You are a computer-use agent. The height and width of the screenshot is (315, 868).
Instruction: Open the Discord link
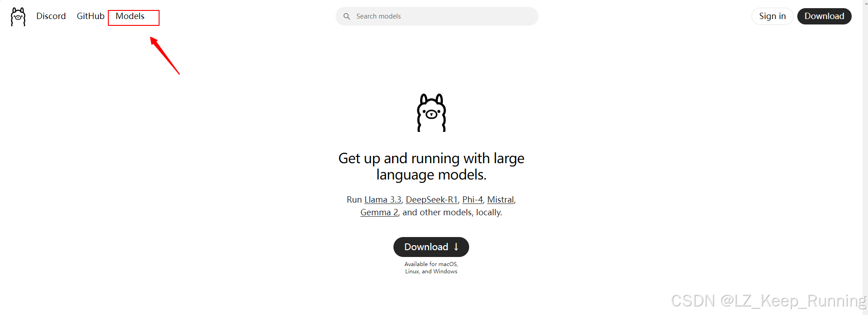(x=51, y=16)
